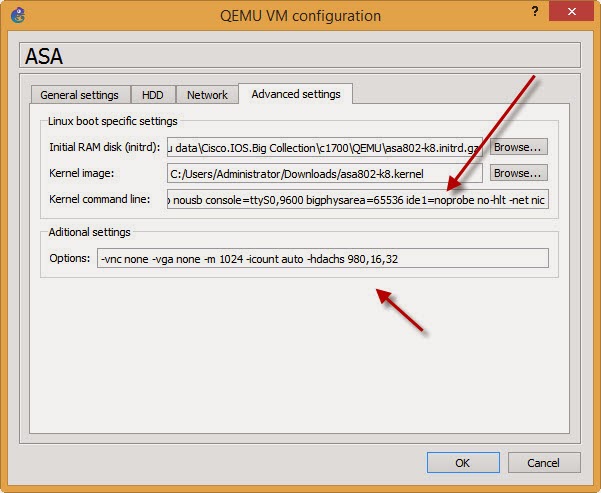Cancel the VM configuration dialog
This screenshot has width=601, height=493.
click(x=544, y=463)
